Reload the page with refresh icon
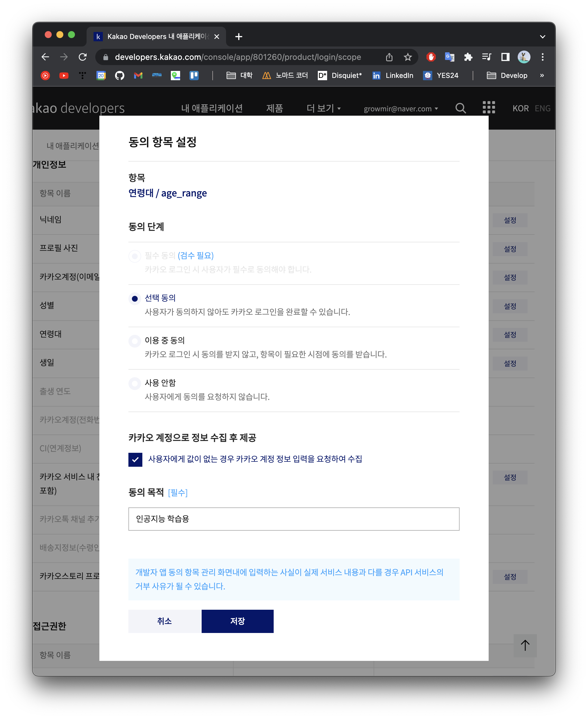588x719 pixels. click(x=83, y=57)
